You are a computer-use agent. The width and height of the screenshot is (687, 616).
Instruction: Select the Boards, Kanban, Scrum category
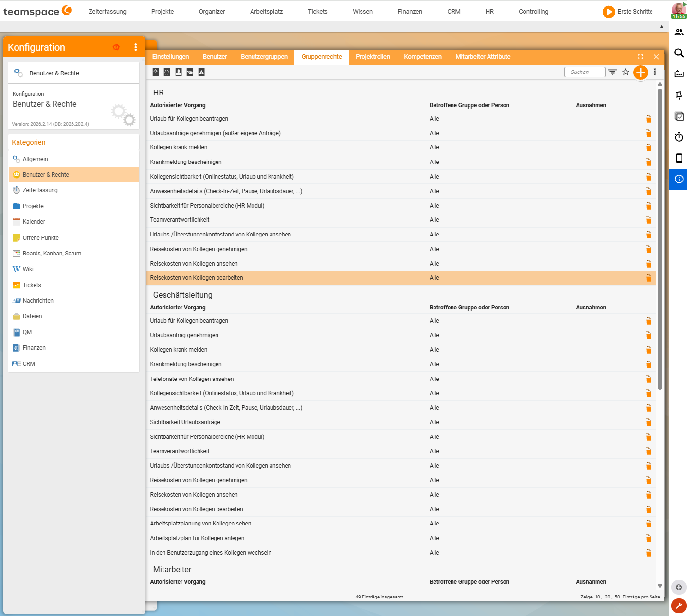click(x=73, y=254)
